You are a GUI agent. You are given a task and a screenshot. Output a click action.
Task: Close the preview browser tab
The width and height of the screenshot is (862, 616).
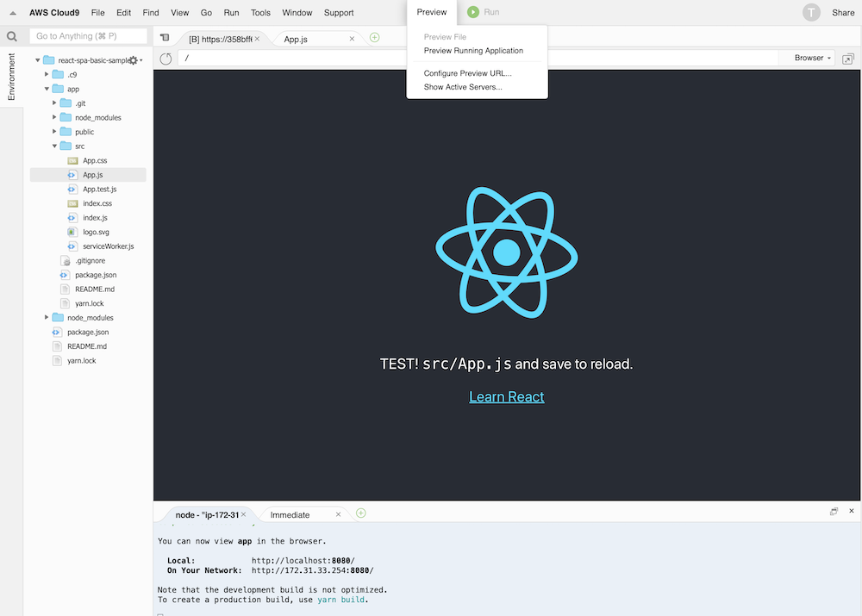coord(257,39)
